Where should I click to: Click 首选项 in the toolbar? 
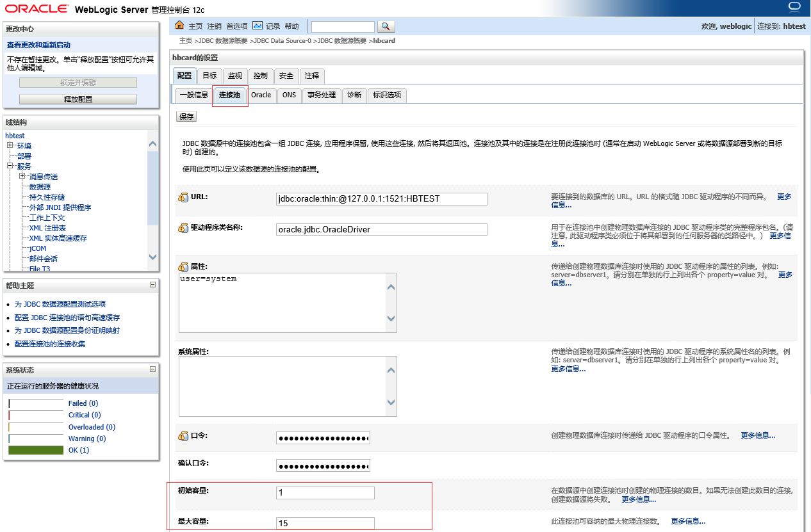point(237,26)
